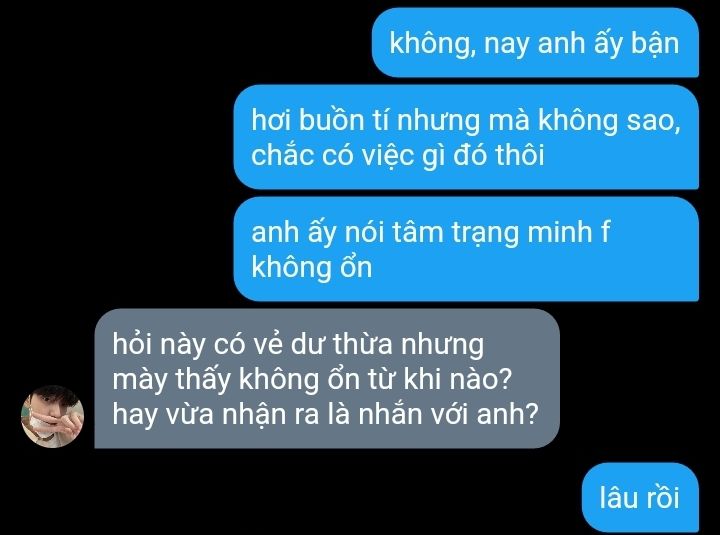Select the "không, nay anh ấy bận" message bubble
This screenshot has height=535, width=720.
535,43
